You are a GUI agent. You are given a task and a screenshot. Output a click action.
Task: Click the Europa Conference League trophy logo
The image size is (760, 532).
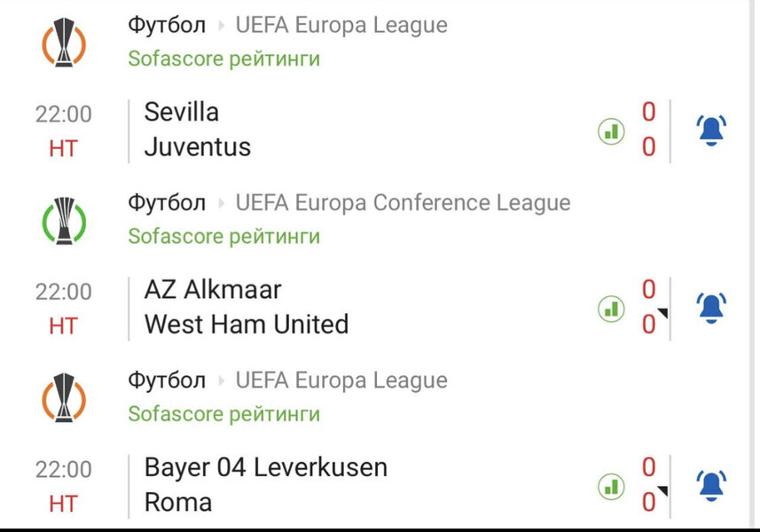pyautogui.click(x=64, y=219)
